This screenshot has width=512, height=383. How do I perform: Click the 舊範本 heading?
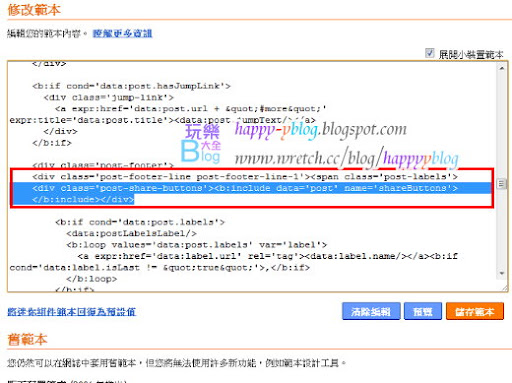tap(27, 339)
